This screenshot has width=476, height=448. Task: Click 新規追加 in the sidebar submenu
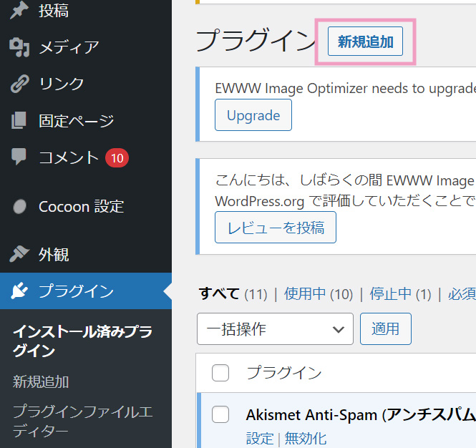pyautogui.click(x=41, y=382)
